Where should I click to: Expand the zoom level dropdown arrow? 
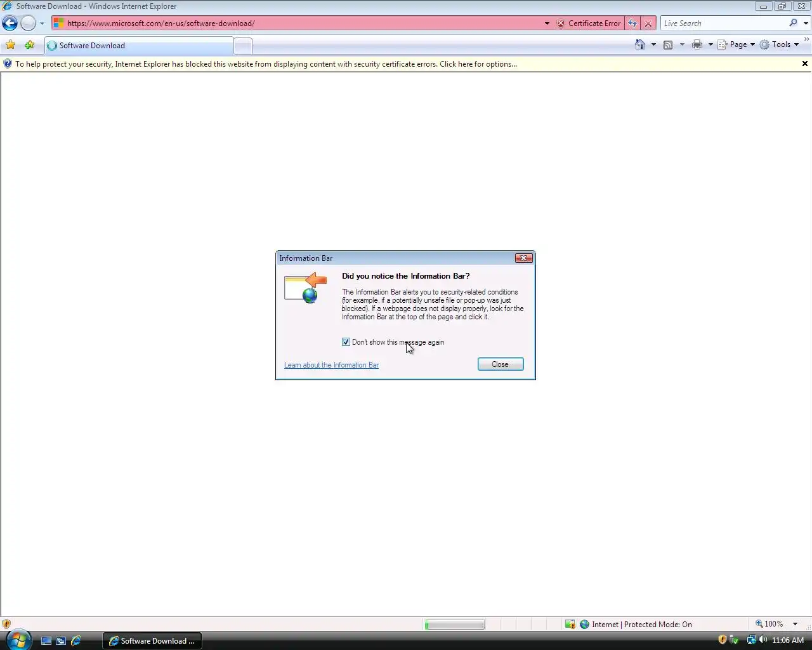point(795,624)
